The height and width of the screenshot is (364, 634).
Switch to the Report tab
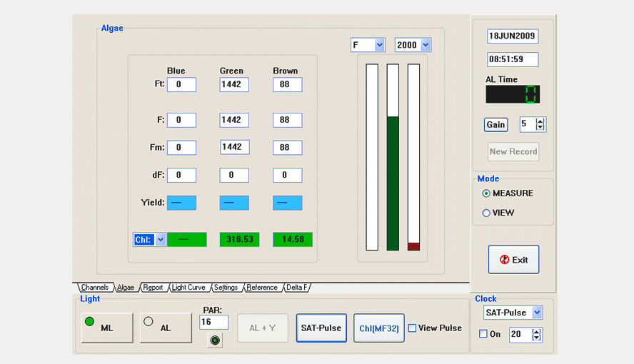tap(153, 287)
